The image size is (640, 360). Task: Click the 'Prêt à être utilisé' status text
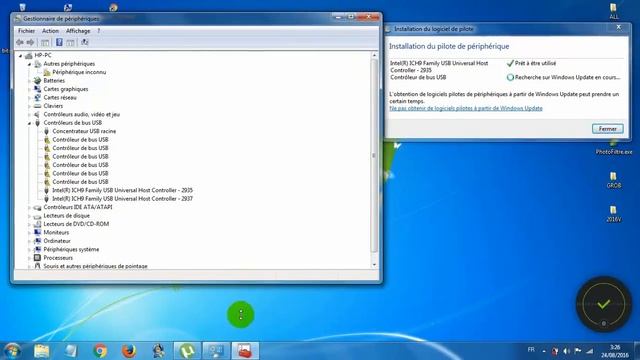535,63
